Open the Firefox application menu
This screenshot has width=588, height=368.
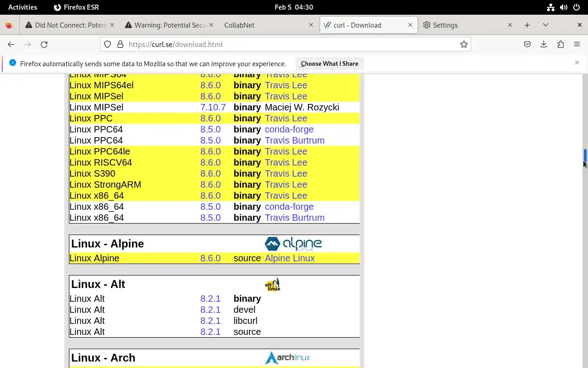pyautogui.click(x=577, y=44)
